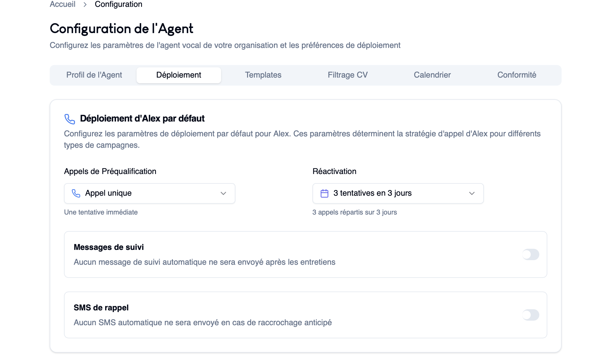Switch to the "Templates" tab
This screenshot has width=601, height=364.
(x=263, y=75)
